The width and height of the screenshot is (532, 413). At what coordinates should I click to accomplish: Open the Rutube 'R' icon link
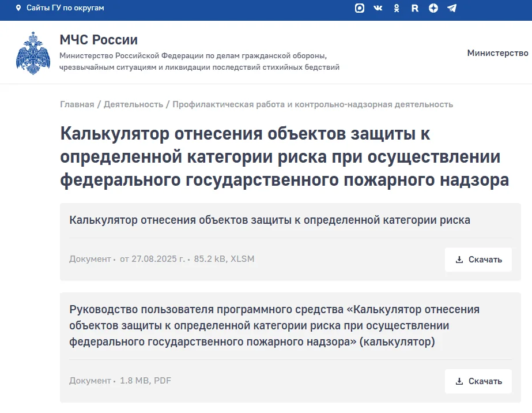(x=414, y=8)
